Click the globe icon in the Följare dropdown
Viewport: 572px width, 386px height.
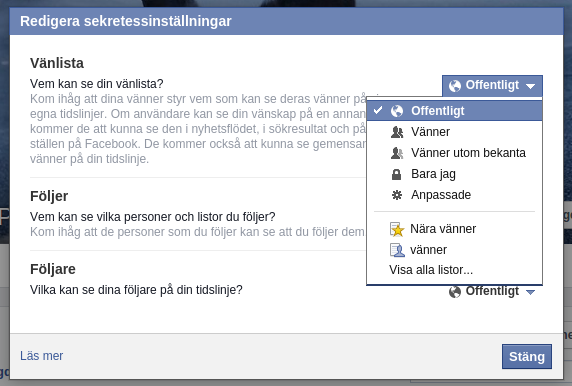[x=455, y=292]
